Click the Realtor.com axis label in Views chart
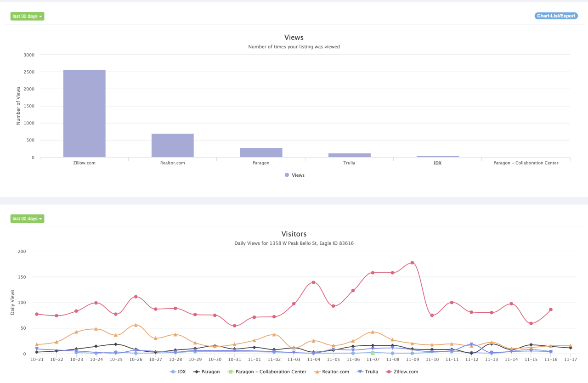The width and height of the screenshot is (588, 383). click(x=173, y=163)
